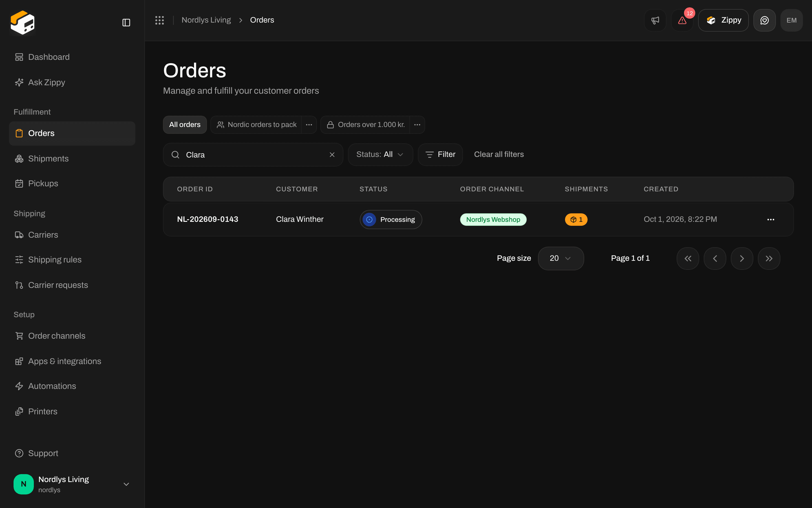
Task: Change page size dropdown from 20
Action: (x=561, y=258)
